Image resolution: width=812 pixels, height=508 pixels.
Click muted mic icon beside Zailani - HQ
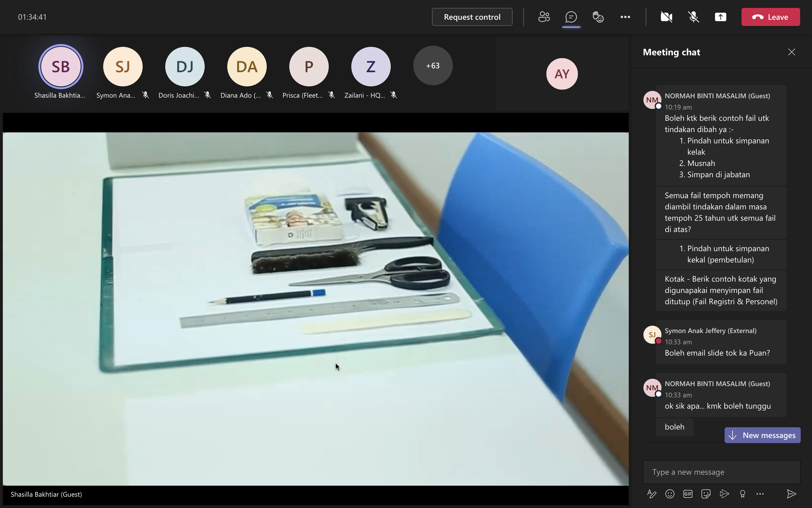tap(394, 95)
